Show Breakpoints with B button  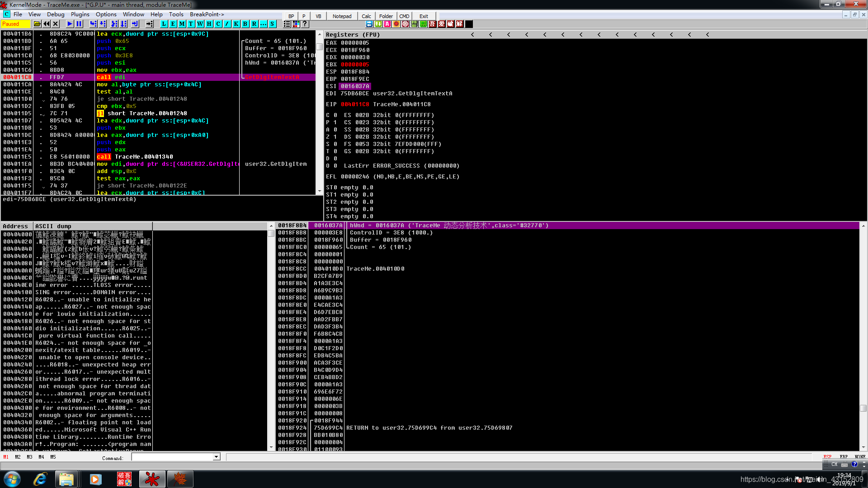(245, 24)
